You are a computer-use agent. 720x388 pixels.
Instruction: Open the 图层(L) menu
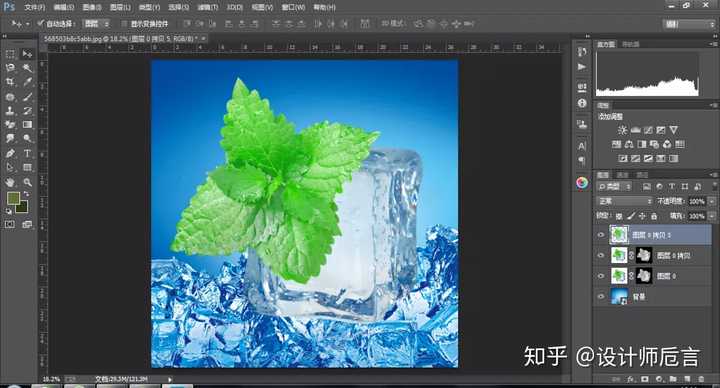120,7
